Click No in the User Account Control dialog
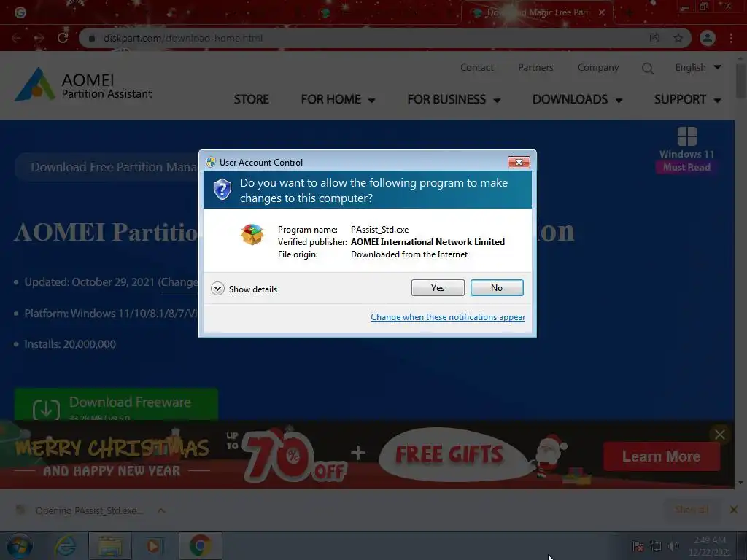 (496, 287)
